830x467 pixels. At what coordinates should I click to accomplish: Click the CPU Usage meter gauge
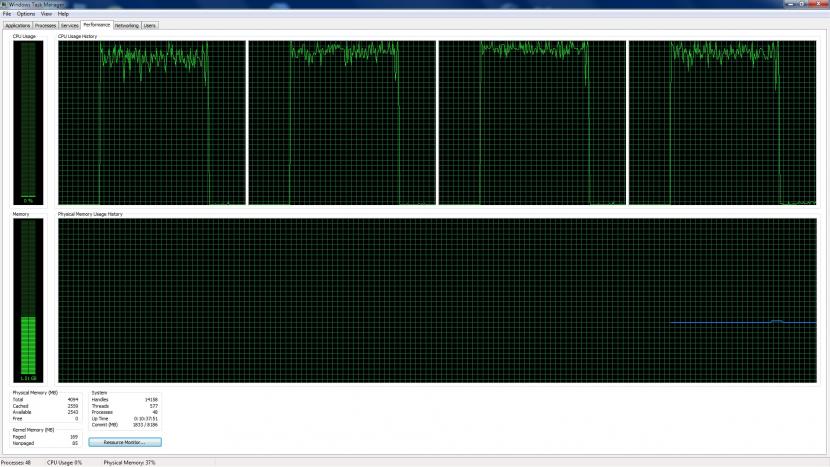coord(28,123)
